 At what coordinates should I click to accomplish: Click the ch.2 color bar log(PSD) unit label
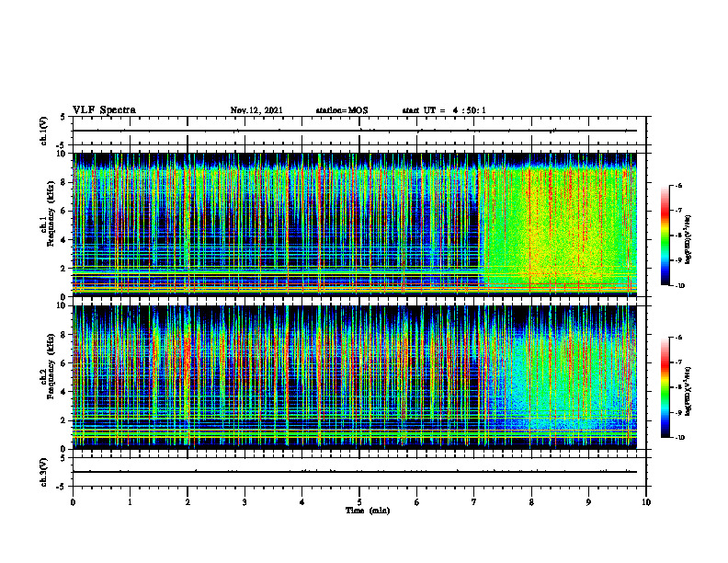click(688, 391)
